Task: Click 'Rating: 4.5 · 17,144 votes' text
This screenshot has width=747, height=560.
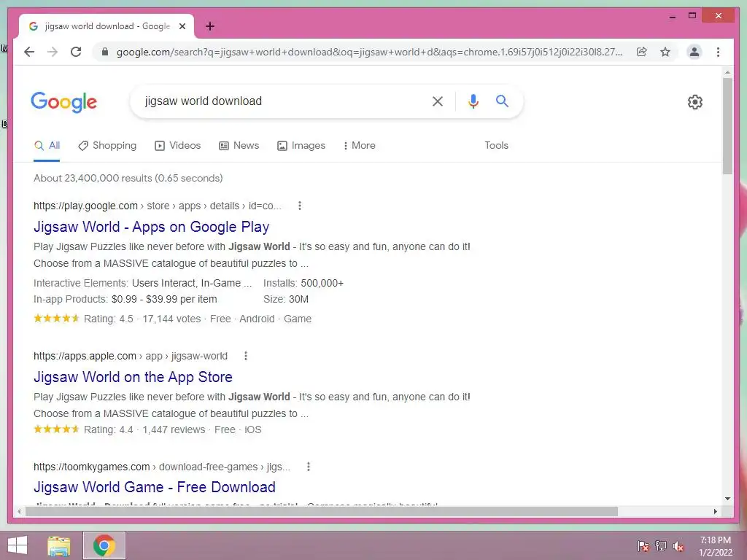Action: (142, 319)
